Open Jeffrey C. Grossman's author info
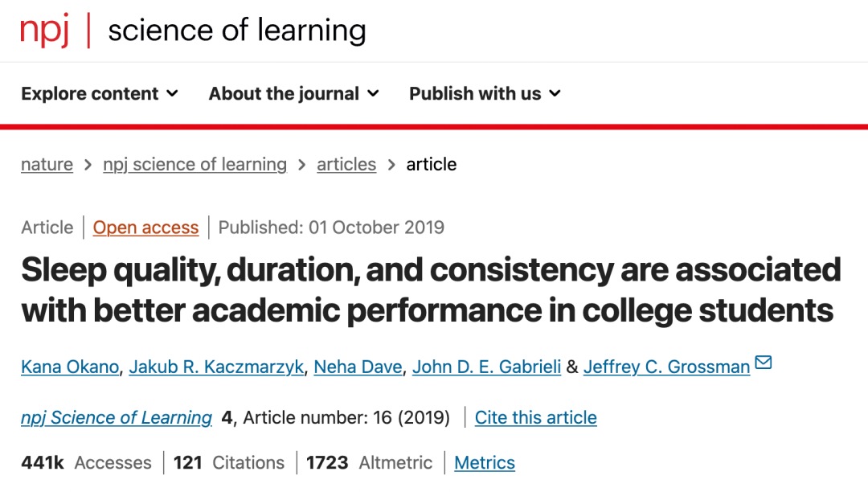 pyautogui.click(x=666, y=367)
